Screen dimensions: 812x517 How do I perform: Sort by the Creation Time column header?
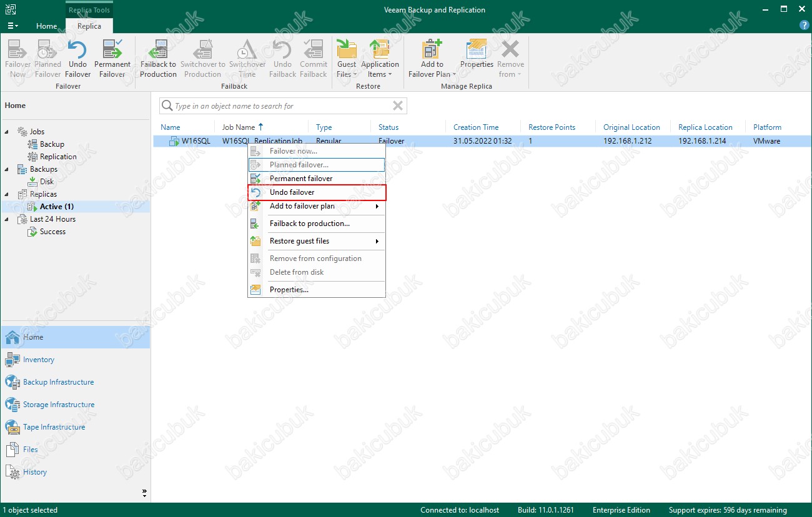(476, 127)
